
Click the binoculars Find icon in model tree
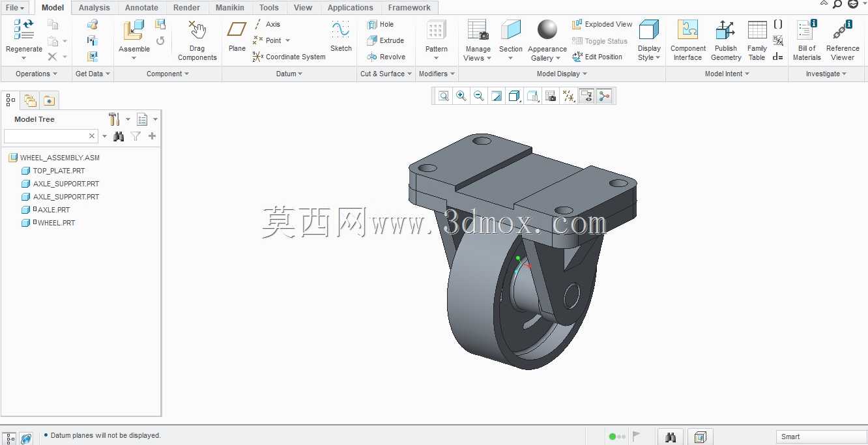119,136
